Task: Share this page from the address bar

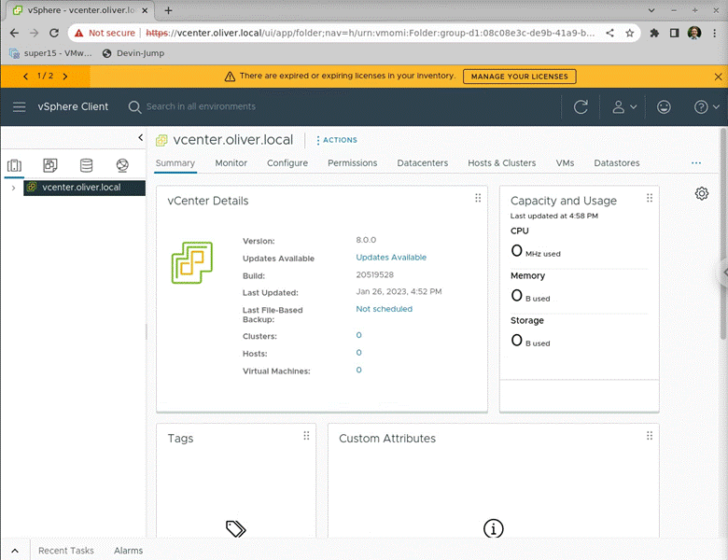Action: [609, 33]
